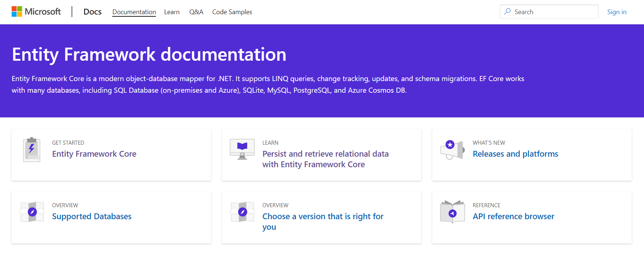Click the Get Started clipboard lightning icon

pyautogui.click(x=32, y=149)
